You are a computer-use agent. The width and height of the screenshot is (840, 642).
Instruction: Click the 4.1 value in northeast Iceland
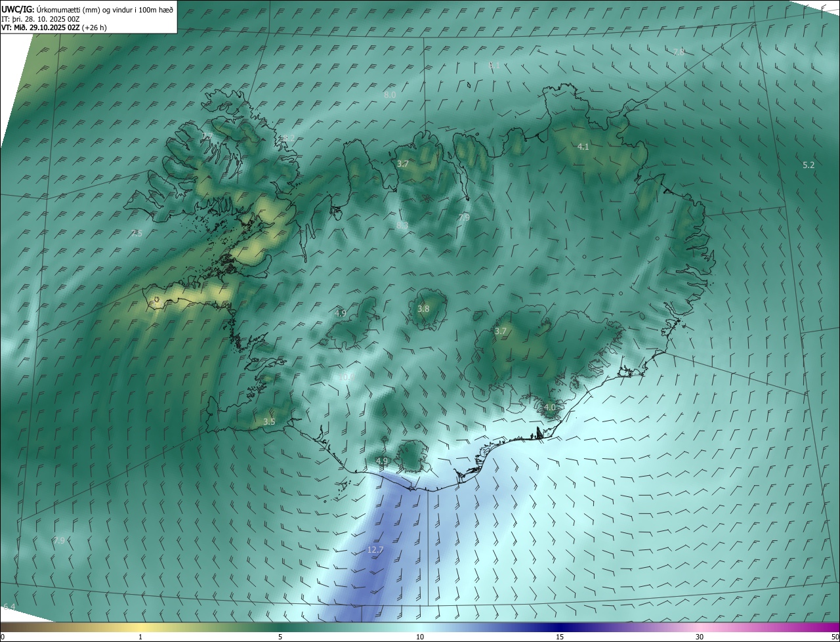coord(583,147)
